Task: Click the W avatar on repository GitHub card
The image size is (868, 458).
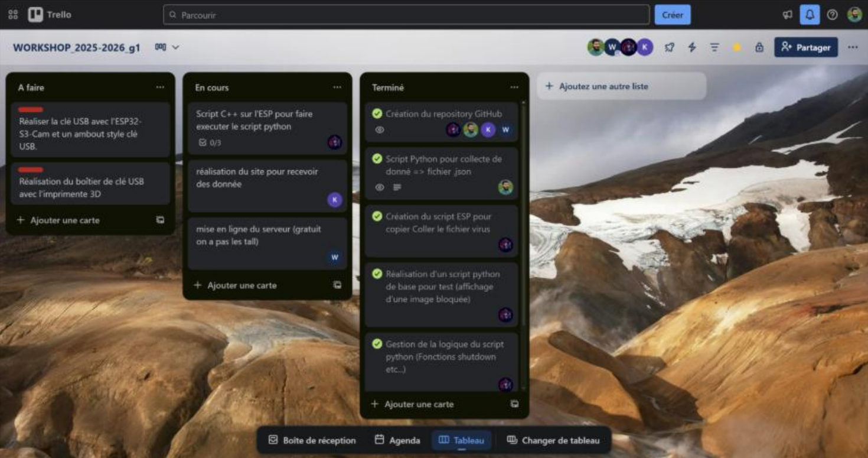Action: 505,129
